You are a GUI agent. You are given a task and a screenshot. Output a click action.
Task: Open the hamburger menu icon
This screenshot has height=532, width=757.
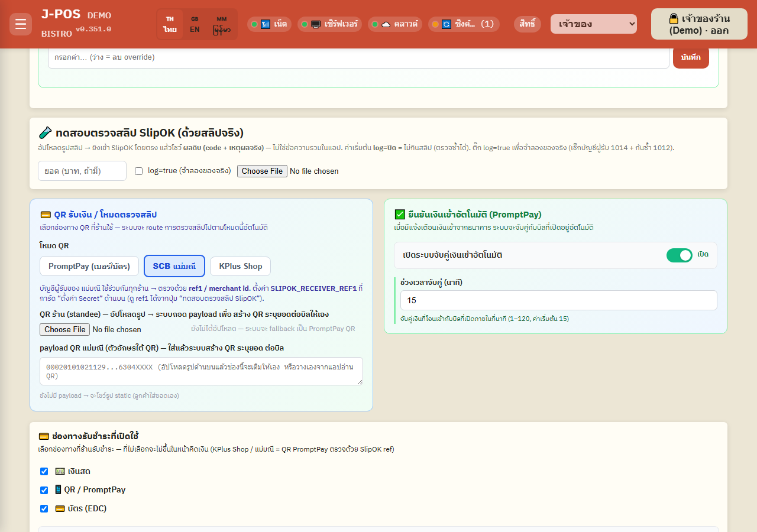pyautogui.click(x=21, y=24)
